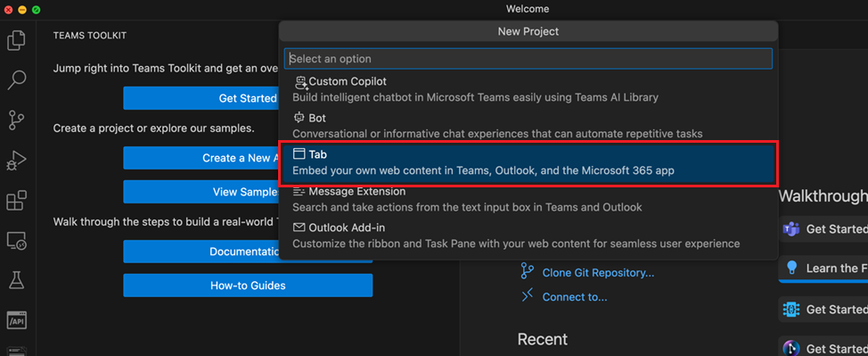Click Create a New App button

pos(201,158)
